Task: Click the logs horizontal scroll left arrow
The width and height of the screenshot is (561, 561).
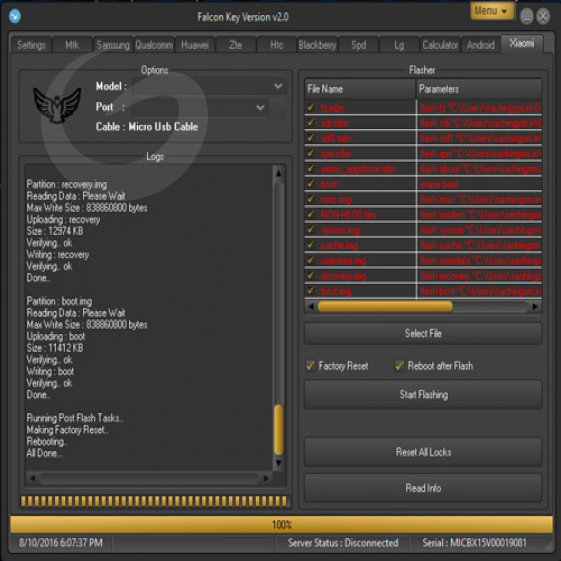Action: (33, 478)
